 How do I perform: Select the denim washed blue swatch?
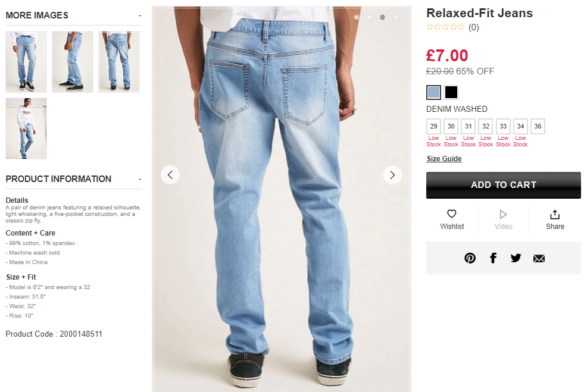tap(433, 92)
